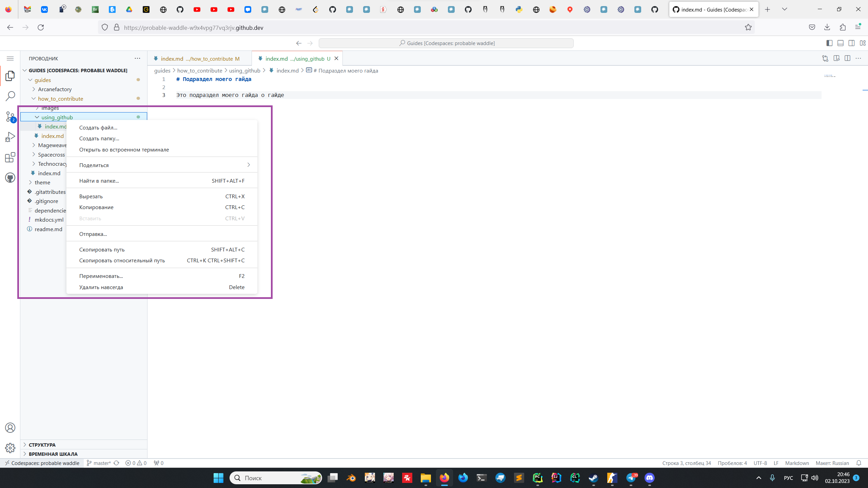
Task: Expand the Arcanefactory folder
Action: pos(55,89)
